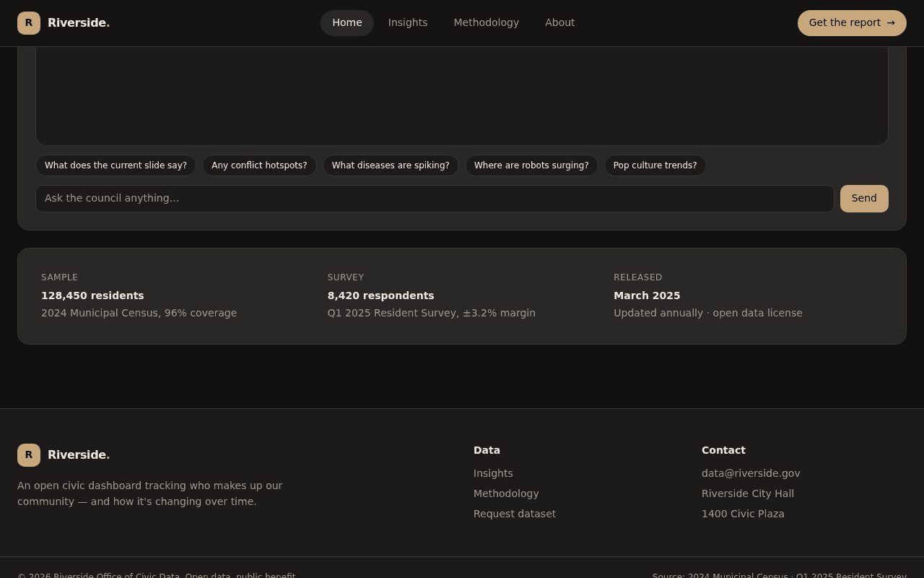Open the About nav item

(x=560, y=23)
